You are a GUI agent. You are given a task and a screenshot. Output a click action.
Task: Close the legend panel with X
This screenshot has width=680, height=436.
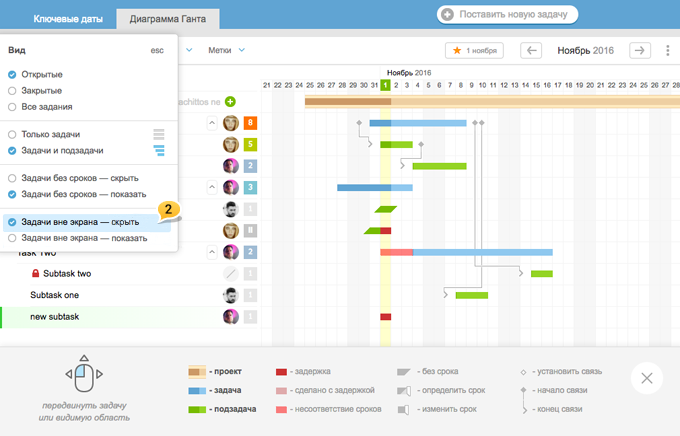[646, 379]
